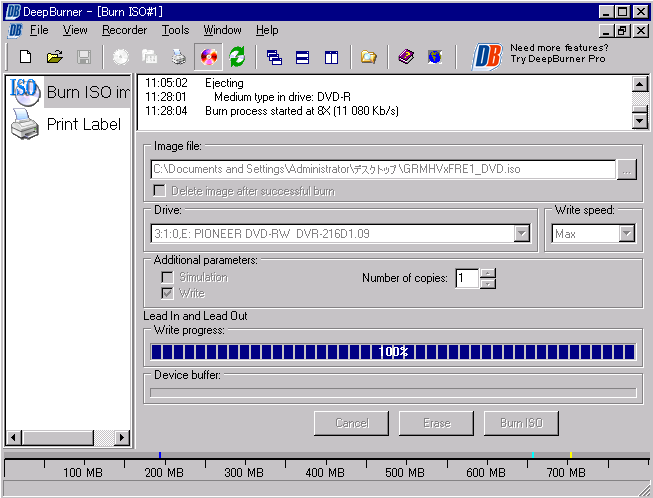The image size is (653, 498).
Task: Open the View menu
Action: [x=75, y=30]
